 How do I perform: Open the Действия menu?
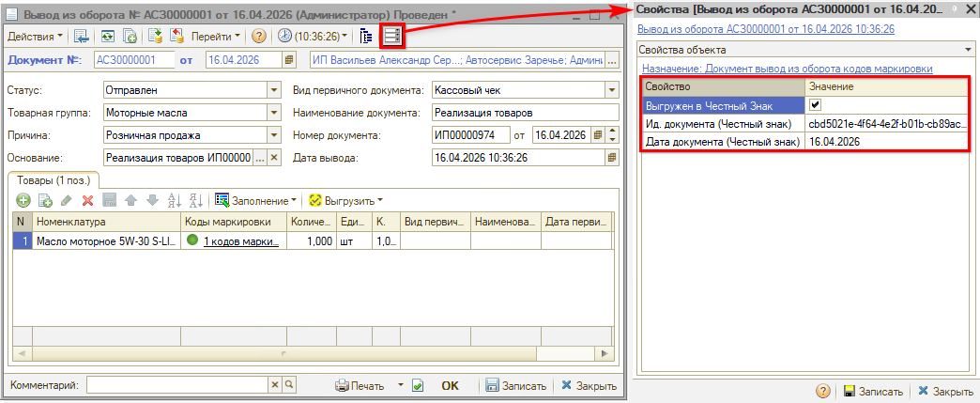[x=36, y=36]
